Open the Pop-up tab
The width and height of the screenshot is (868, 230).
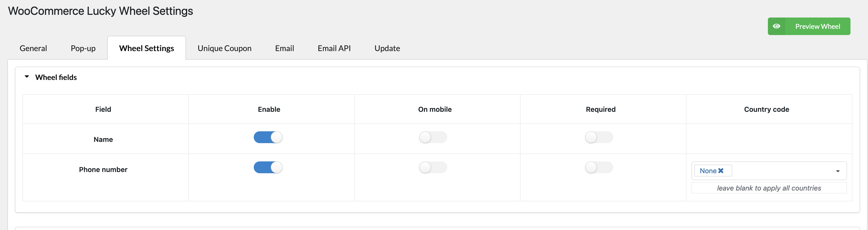click(83, 48)
